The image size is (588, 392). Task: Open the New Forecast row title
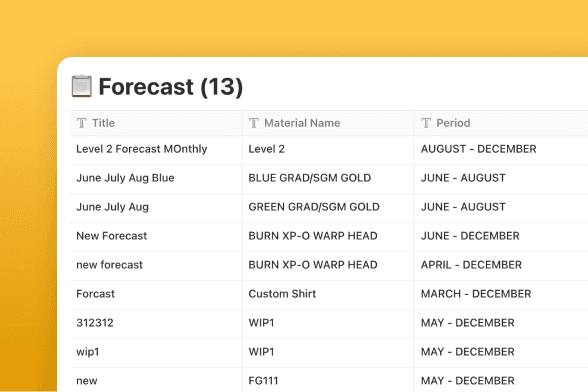click(112, 236)
